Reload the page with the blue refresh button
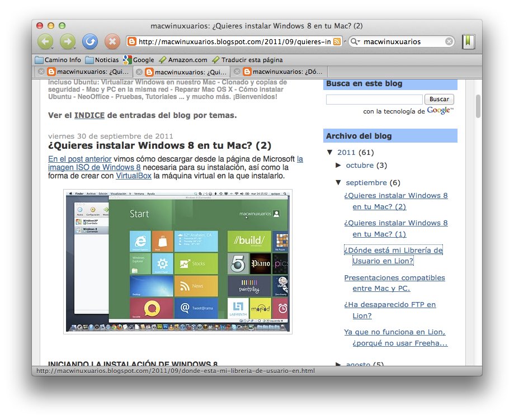Image resolution: width=514 pixels, height=420 pixels. [x=90, y=41]
